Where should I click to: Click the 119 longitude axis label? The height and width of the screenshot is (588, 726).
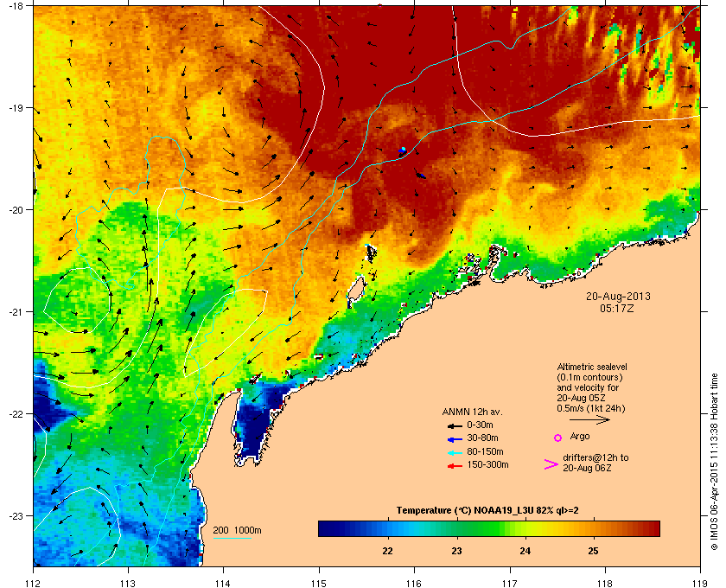700,584
